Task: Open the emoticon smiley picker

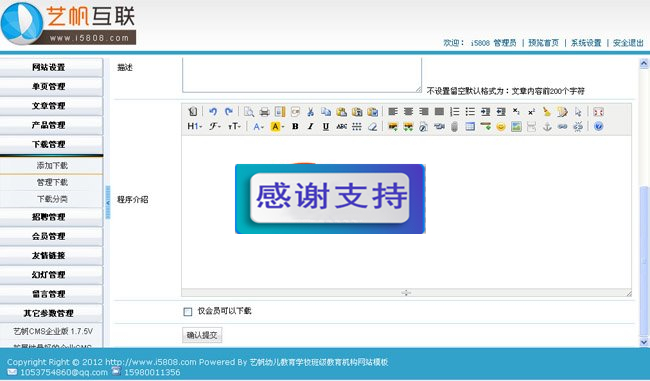Action: pos(501,126)
